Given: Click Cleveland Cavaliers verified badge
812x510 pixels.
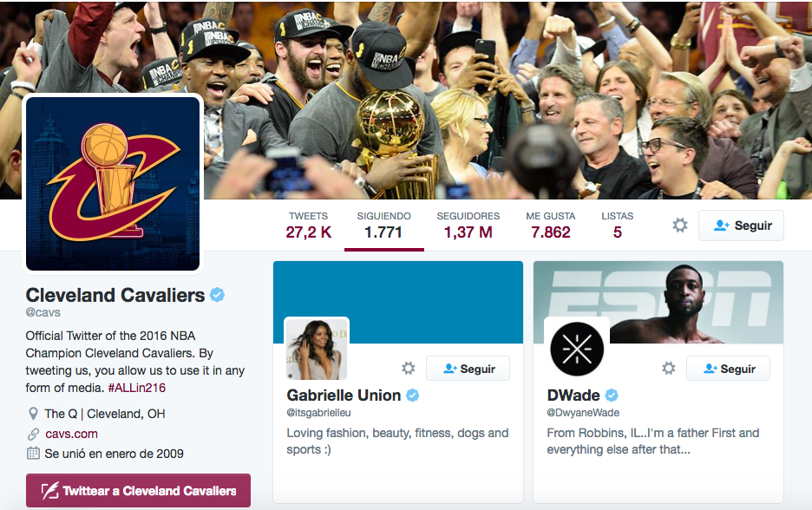Looking at the screenshot, I should 217,295.
